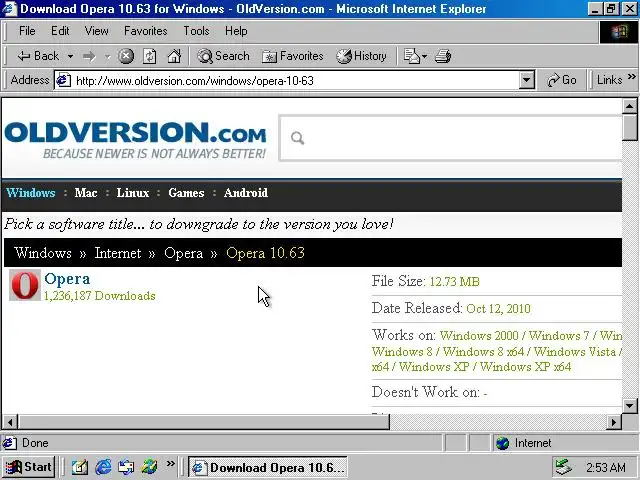Click the network tray icon

564,467
